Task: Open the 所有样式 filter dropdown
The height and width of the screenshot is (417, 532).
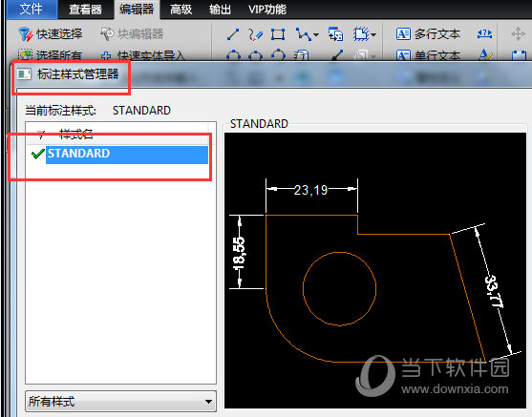Action: click(120, 402)
